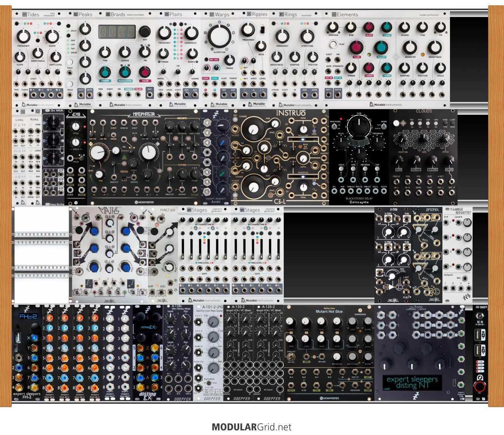This screenshot has height=435, width=504.
Task: Click the OUT jack on Braids
Action: pos(150,94)
